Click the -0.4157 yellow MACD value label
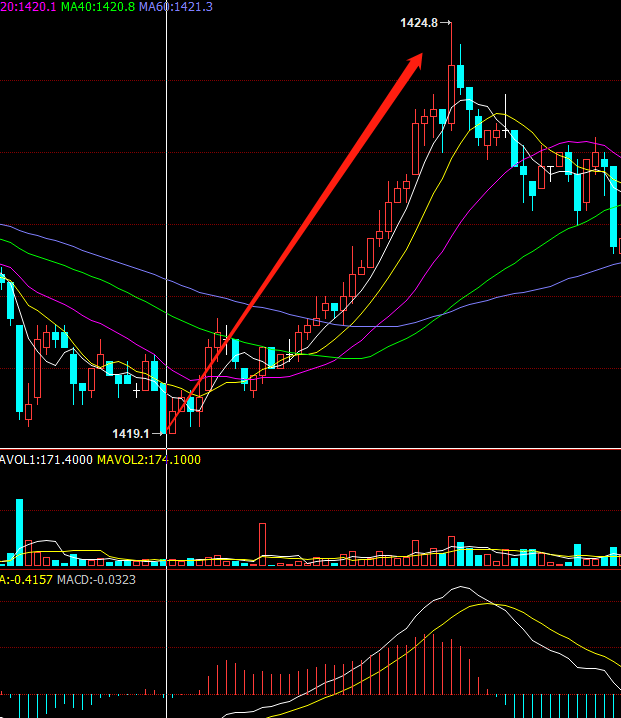This screenshot has height=718, width=621. [x=27, y=580]
